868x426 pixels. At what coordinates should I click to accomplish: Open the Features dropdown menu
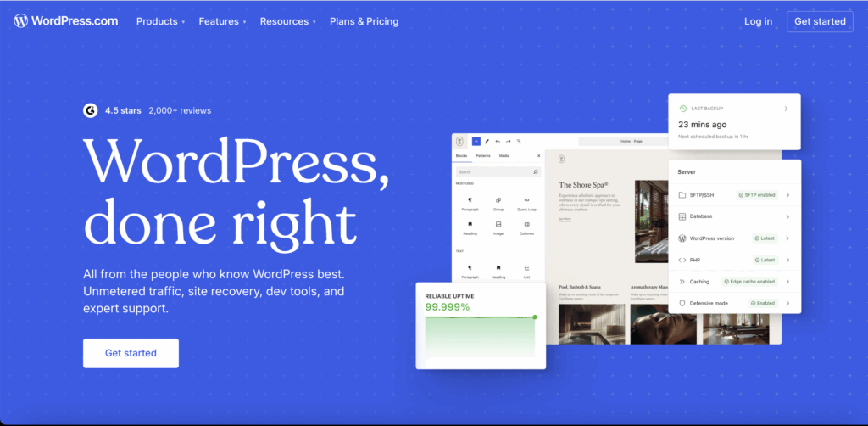click(223, 21)
